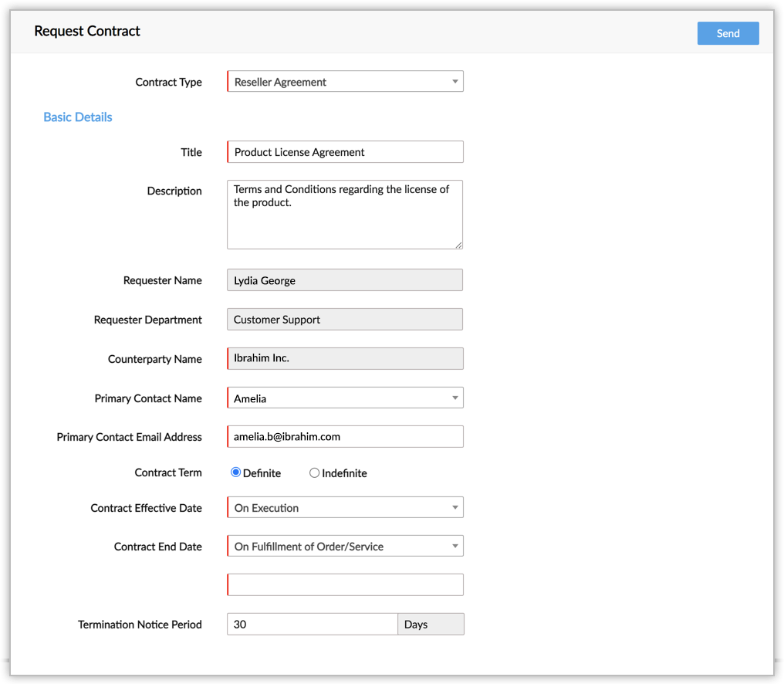Viewport: 784px width, 684px height.
Task: Click the Send button
Action: (728, 33)
